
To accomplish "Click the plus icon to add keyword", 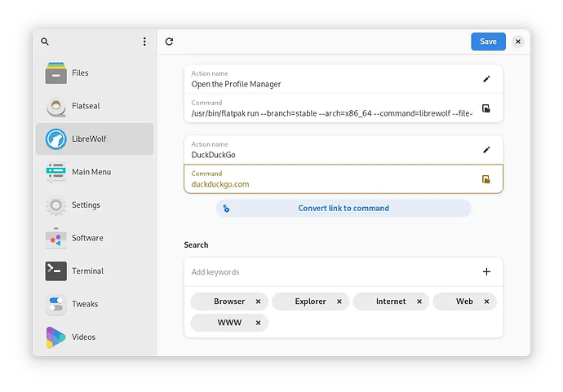I will tap(486, 272).
